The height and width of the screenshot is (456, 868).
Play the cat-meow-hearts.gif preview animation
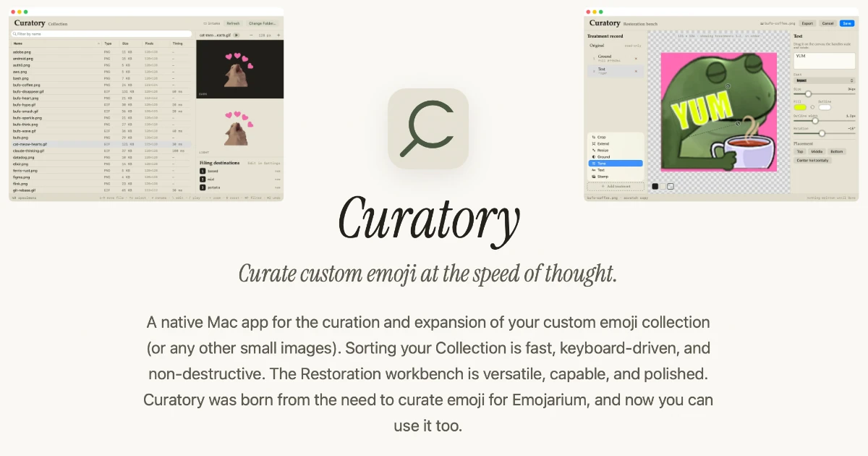coord(237,35)
